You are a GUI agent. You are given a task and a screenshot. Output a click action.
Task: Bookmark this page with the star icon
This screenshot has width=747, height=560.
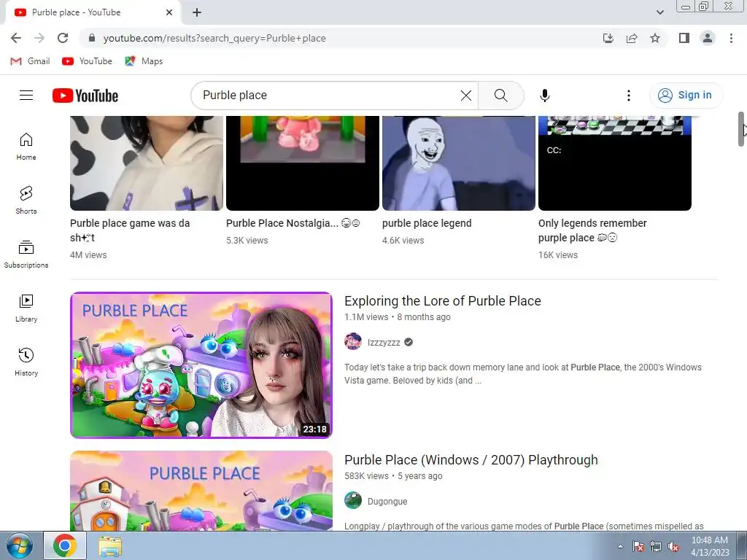tap(655, 38)
